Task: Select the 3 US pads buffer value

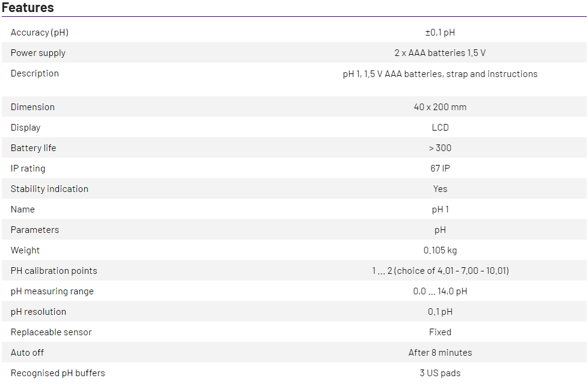Action: tap(440, 373)
